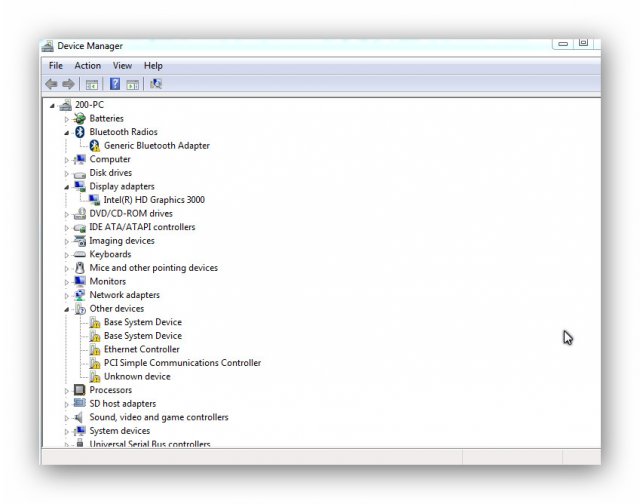Expand the Batteries category

coord(67,119)
